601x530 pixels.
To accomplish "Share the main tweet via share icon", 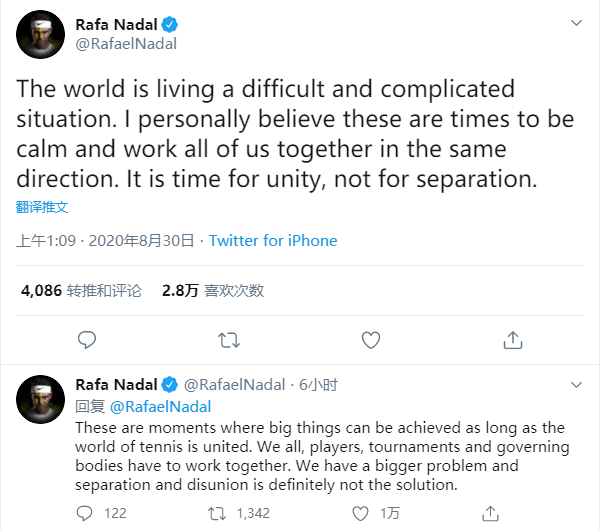I will pos(513,340).
